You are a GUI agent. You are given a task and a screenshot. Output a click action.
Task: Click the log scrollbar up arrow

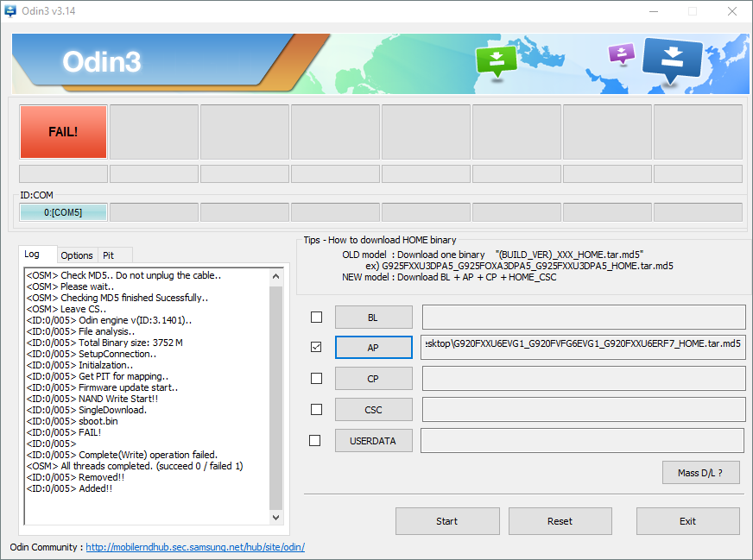click(275, 276)
